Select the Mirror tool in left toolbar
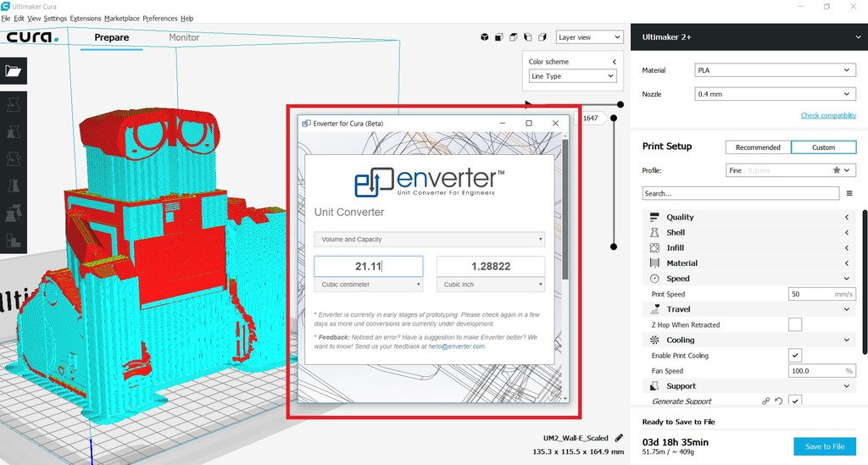Image resolution: width=868 pixels, height=465 pixels. tap(14, 185)
